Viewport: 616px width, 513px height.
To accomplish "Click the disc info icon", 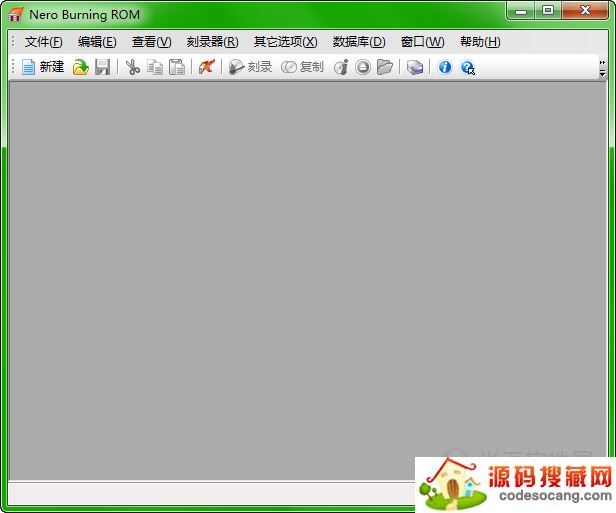I will (x=341, y=67).
